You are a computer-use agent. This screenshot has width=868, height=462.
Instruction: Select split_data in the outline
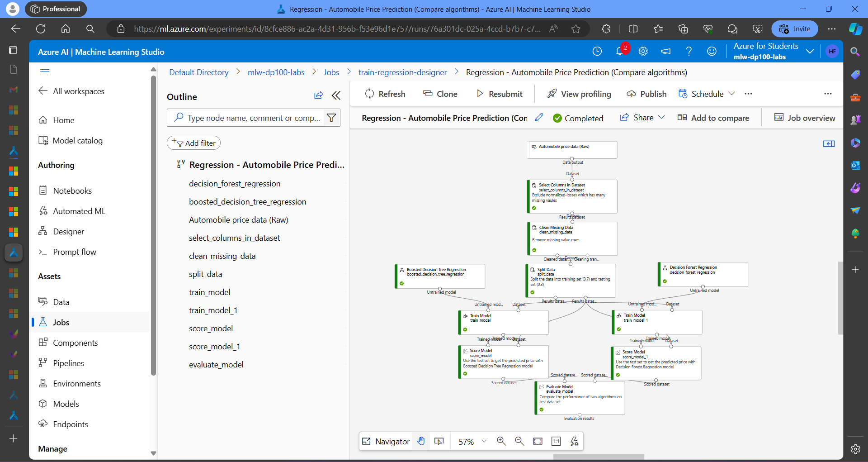pos(205,274)
